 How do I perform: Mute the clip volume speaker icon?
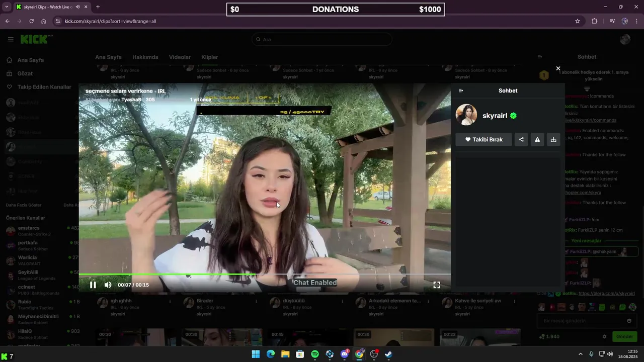pos(108,285)
